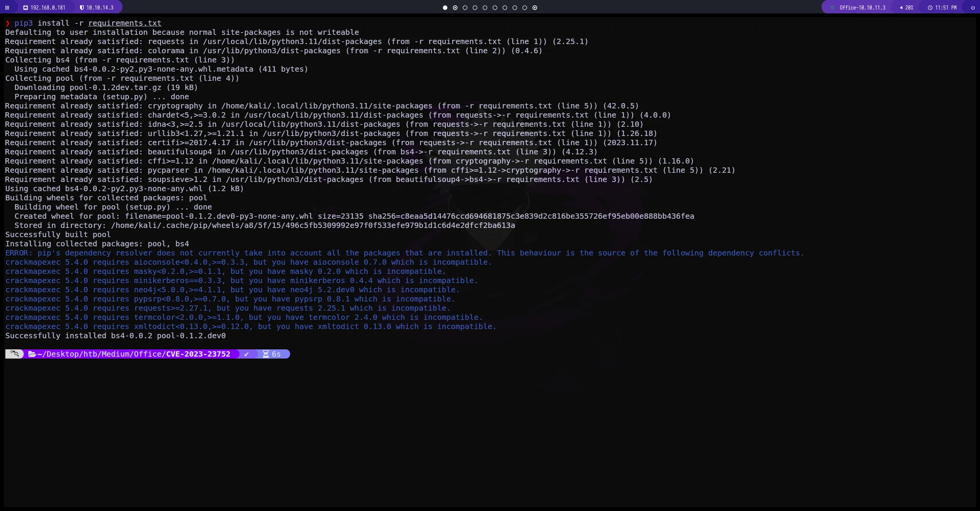Open the underlined requirements.txt link
Viewport: 980px width, 511px height.
[124, 23]
